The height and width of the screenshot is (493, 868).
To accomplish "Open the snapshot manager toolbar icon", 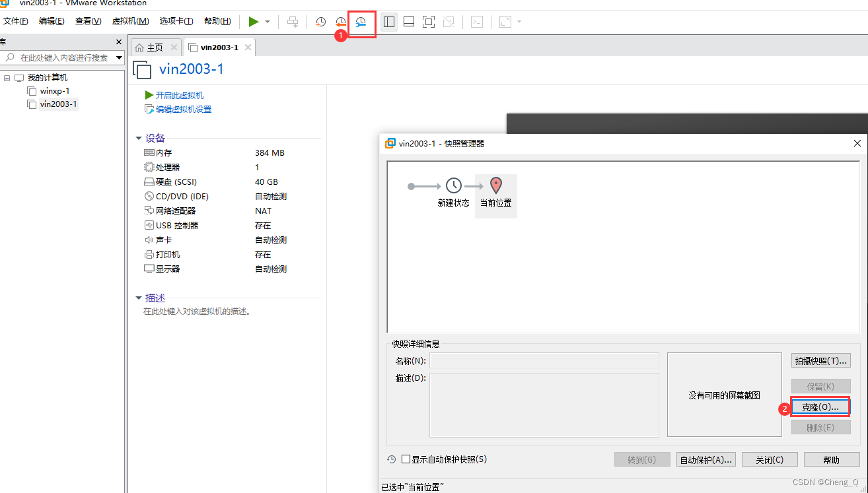I will pyautogui.click(x=361, y=22).
